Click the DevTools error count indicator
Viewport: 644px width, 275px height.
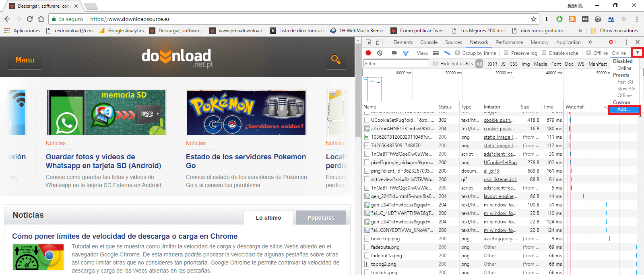[613, 42]
